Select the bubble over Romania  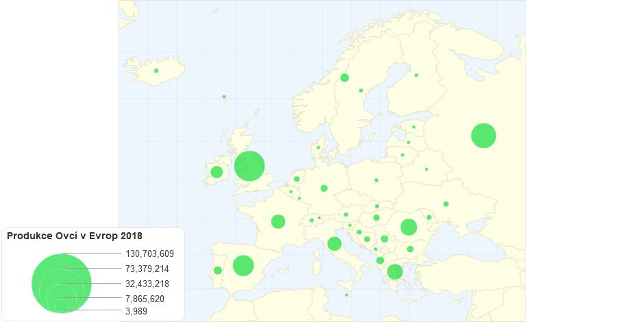point(409,227)
